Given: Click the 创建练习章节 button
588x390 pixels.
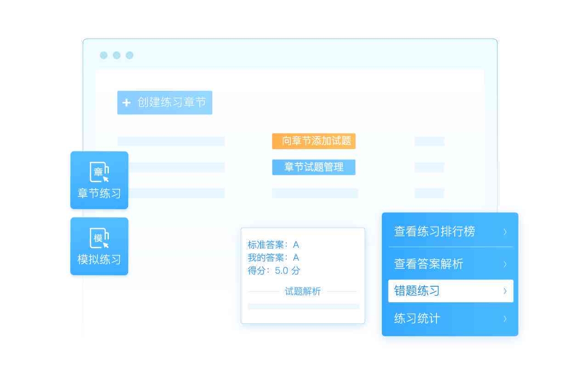Looking at the screenshot, I should click(164, 102).
